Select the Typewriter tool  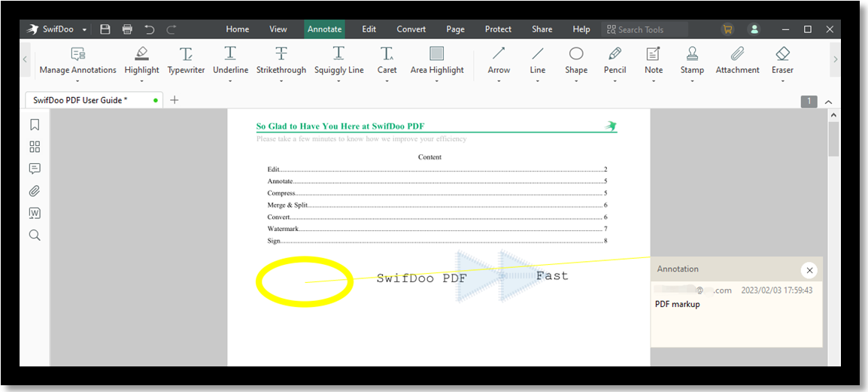pyautogui.click(x=186, y=61)
